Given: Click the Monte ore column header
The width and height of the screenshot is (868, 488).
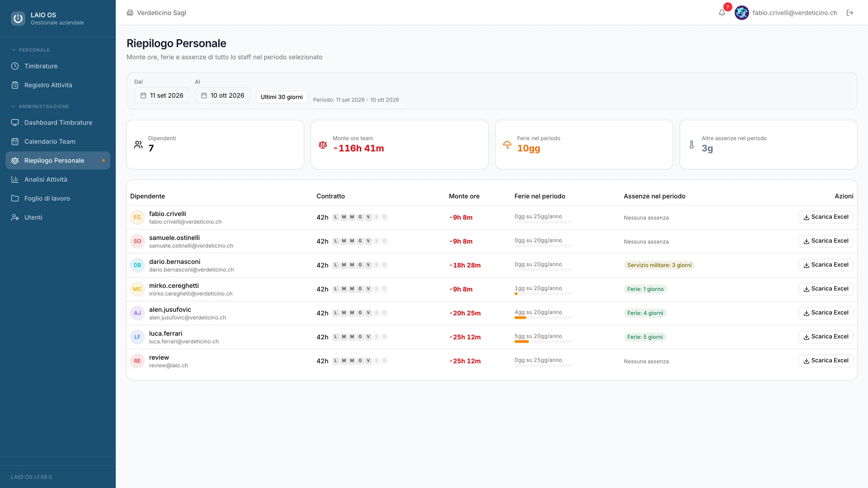Looking at the screenshot, I should (x=464, y=196).
